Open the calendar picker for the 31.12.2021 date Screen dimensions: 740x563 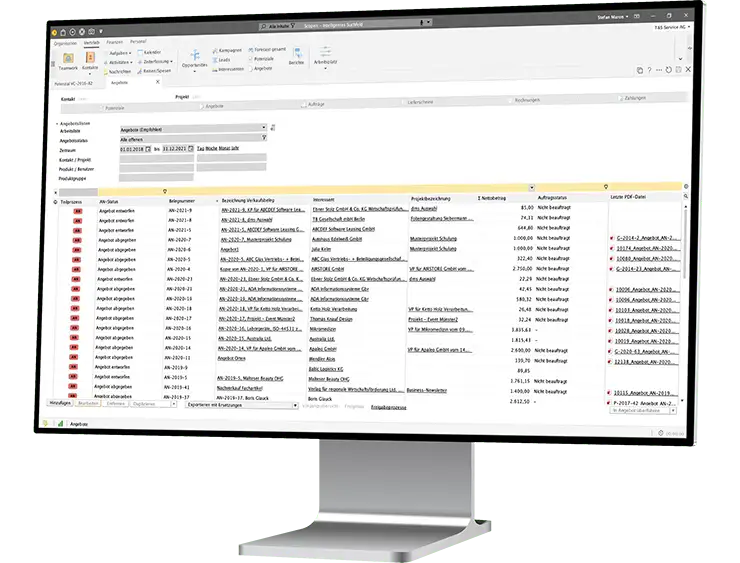coord(191,148)
